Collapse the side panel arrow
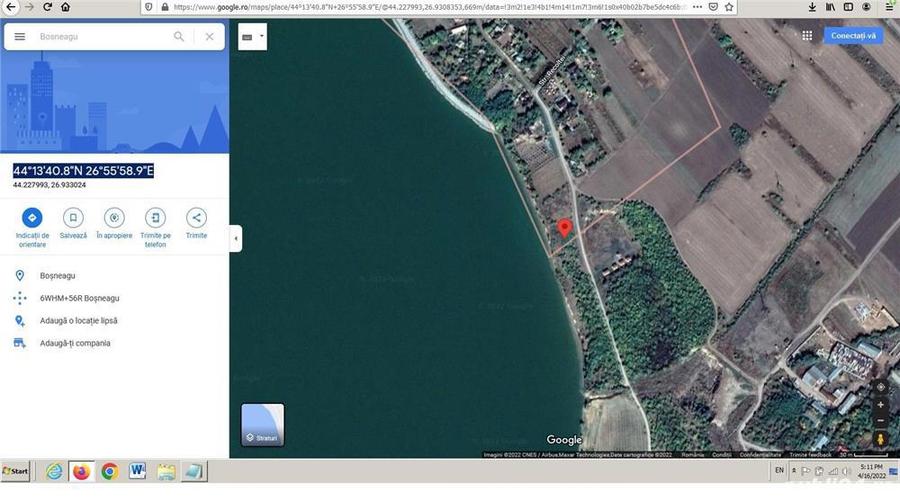 tap(235, 239)
